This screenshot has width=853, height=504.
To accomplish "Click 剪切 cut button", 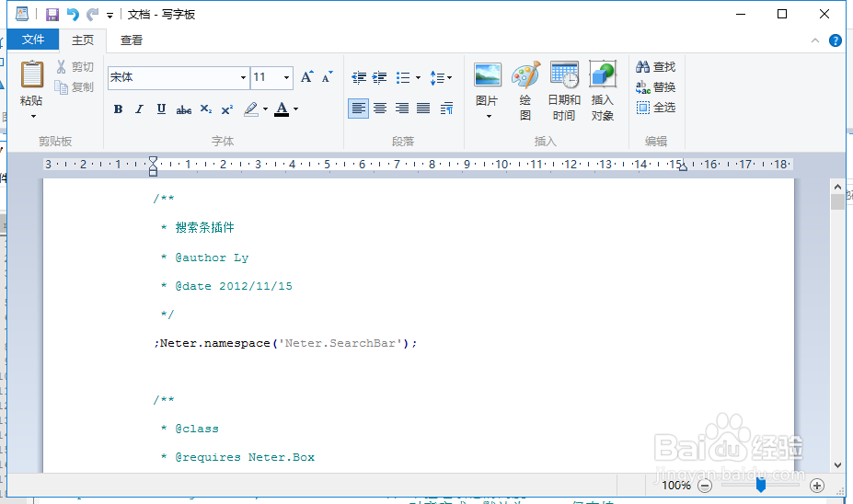I will [75, 67].
